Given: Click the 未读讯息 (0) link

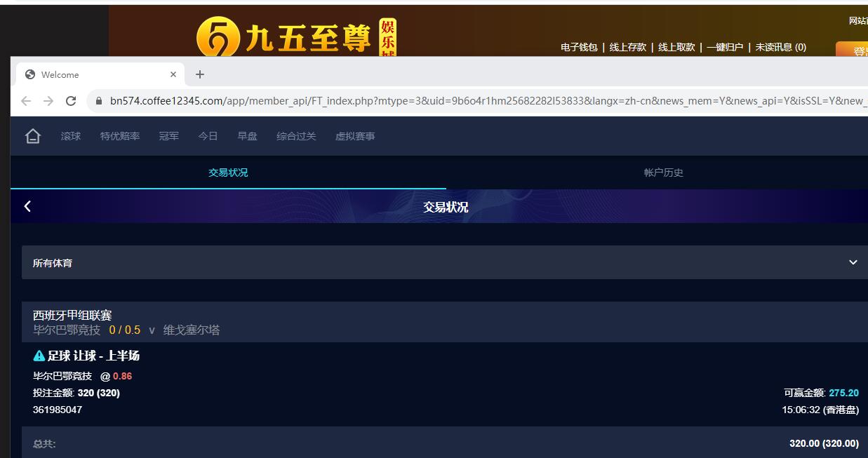Looking at the screenshot, I should tap(780, 47).
